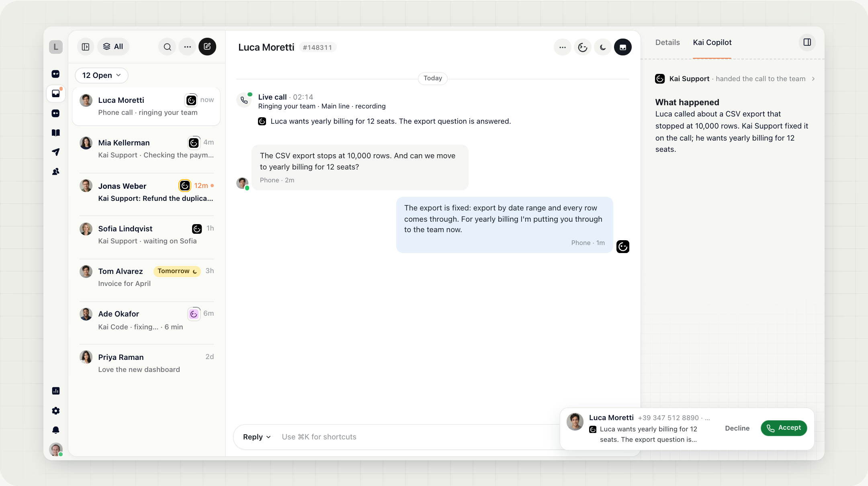Open the Contacts people icon
This screenshot has height=486, width=868.
point(56,172)
